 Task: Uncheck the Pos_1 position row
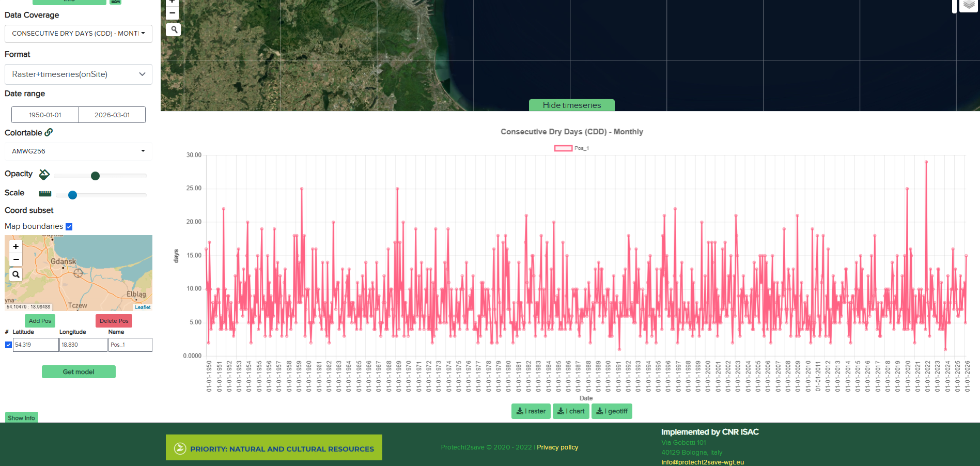(x=8, y=345)
